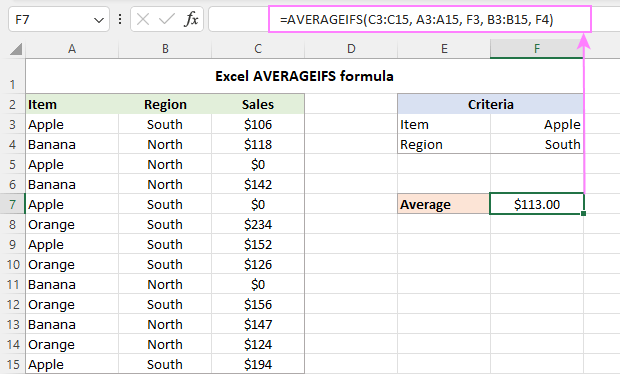Select column E header
Viewport: 620px width, 374px height.
point(444,49)
